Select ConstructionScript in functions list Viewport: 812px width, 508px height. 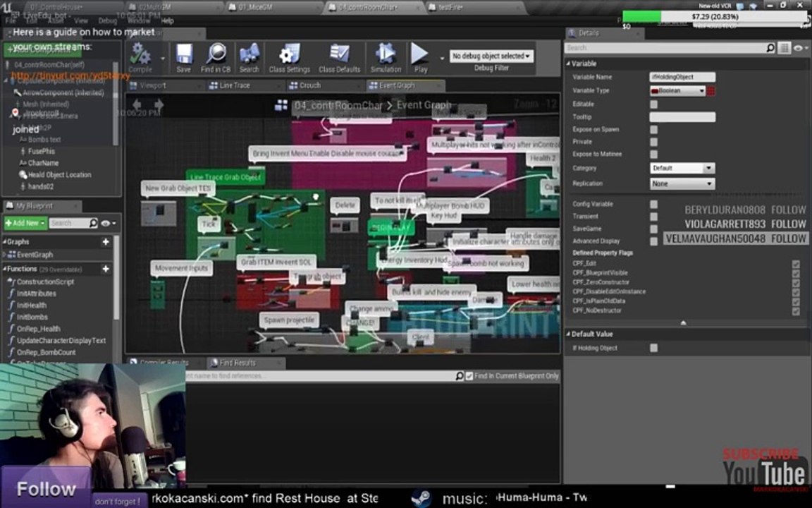[x=46, y=282]
